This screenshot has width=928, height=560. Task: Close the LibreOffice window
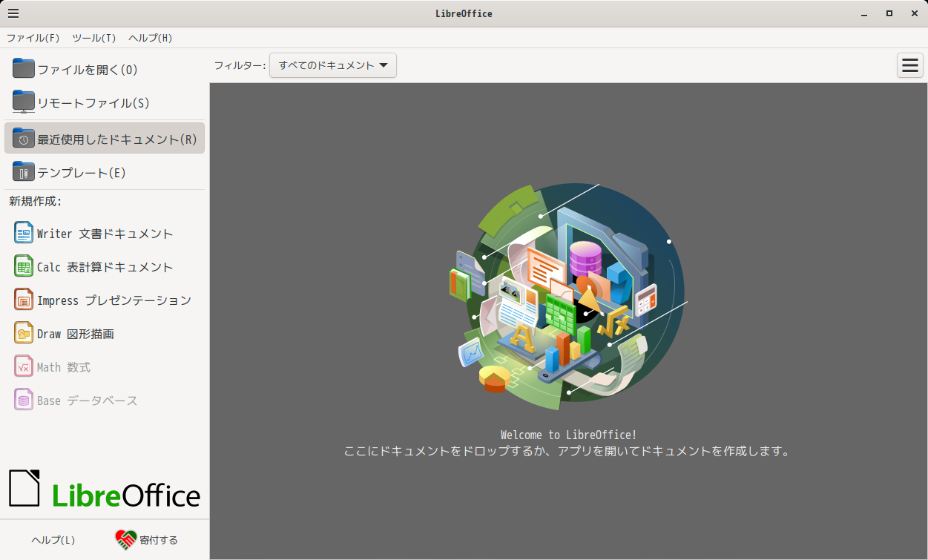point(913,13)
